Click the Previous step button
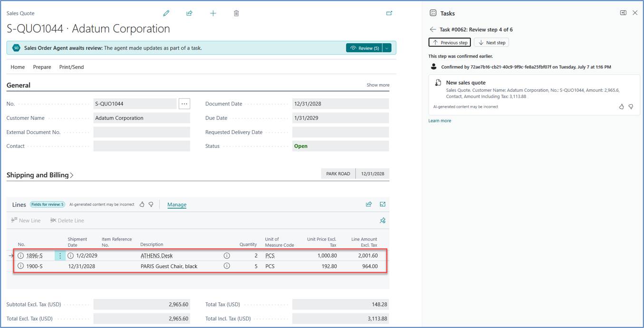The image size is (644, 328). tap(449, 42)
